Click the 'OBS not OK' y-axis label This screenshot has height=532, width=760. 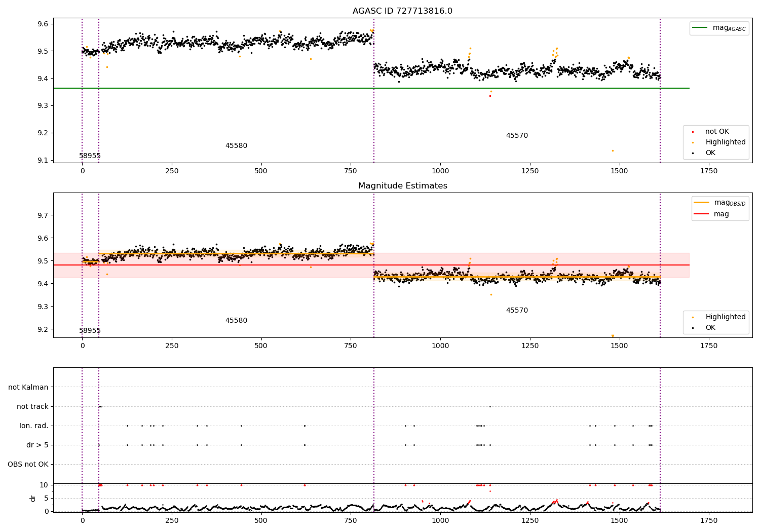click(x=28, y=464)
